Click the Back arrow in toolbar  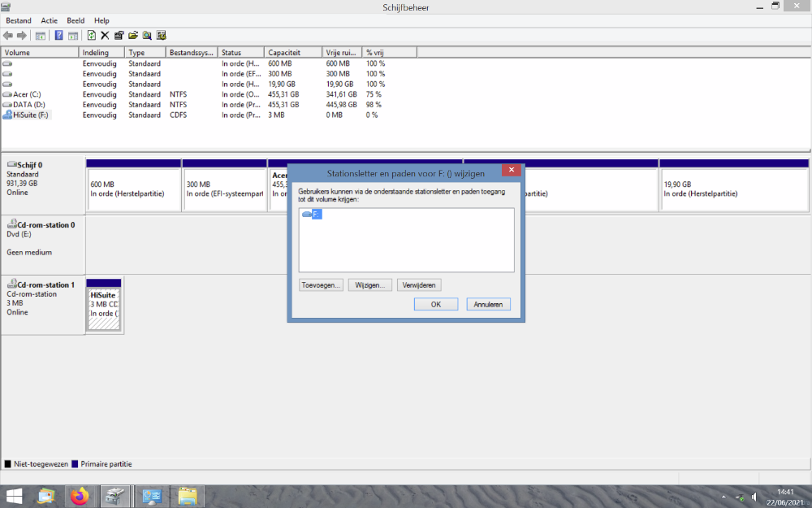8,36
